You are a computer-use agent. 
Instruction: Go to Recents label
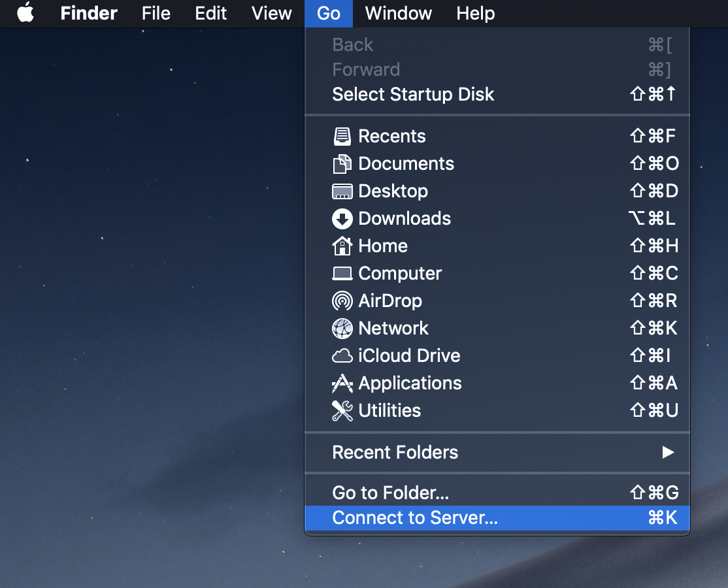coord(392,137)
